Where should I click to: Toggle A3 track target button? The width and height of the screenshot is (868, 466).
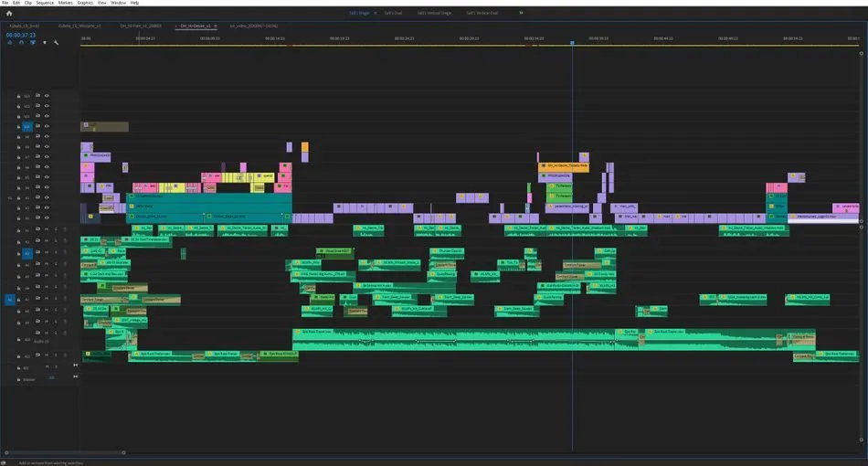(x=27, y=253)
